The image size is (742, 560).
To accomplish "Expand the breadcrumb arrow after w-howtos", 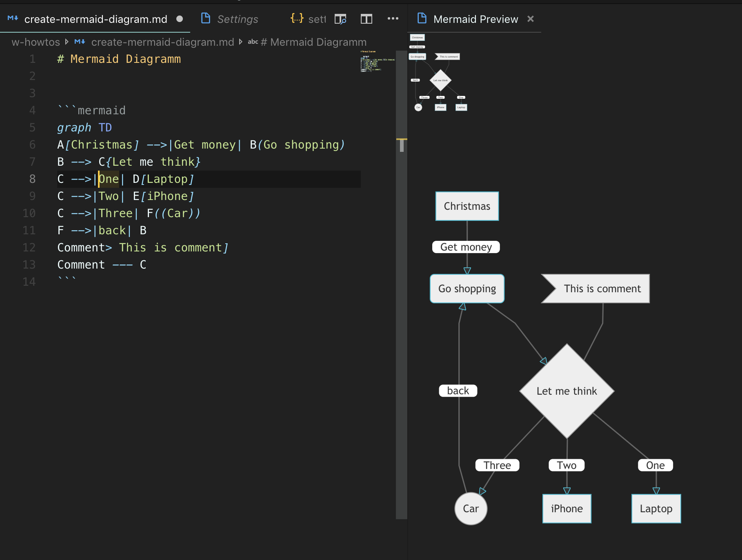I will pos(67,42).
